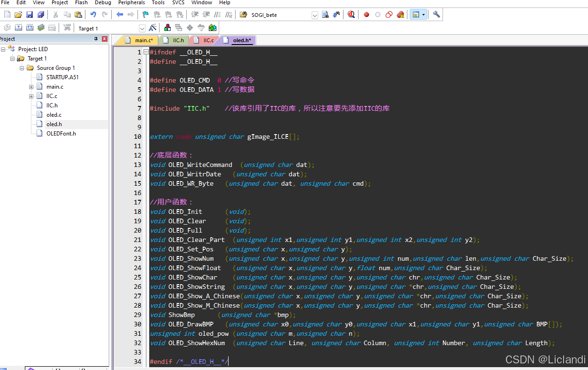Viewport: 588px width, 370px height.
Task: Enable or disable breakpoint with the hollow-circle icon
Action: click(x=378, y=15)
